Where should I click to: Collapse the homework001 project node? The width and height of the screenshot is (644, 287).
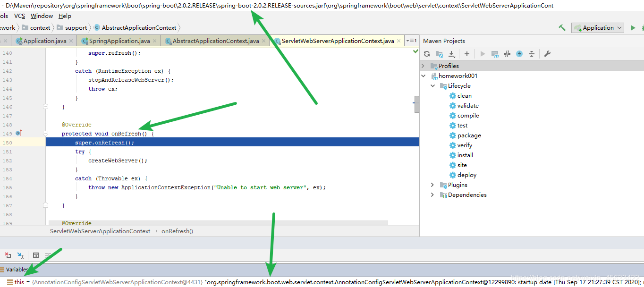[x=423, y=76]
